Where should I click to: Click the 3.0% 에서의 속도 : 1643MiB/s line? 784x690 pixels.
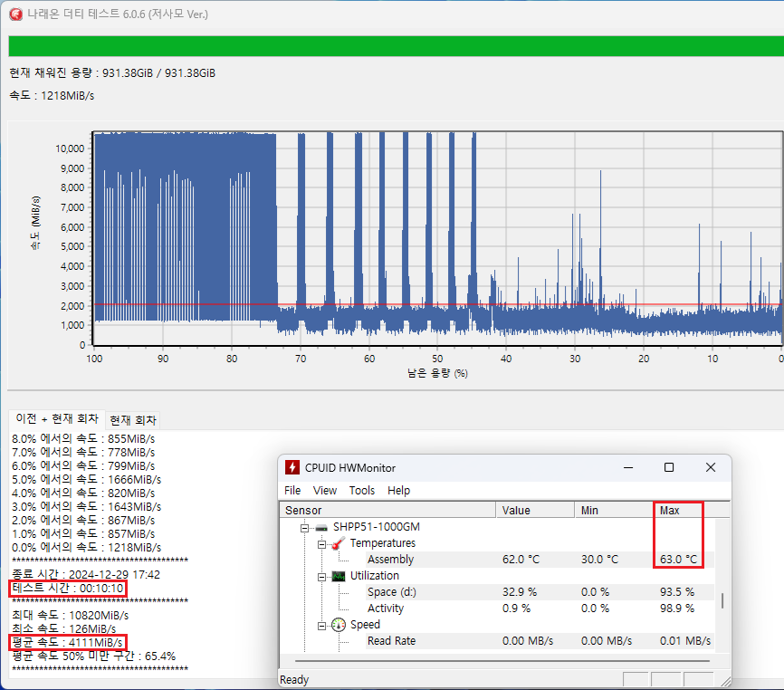click(87, 506)
